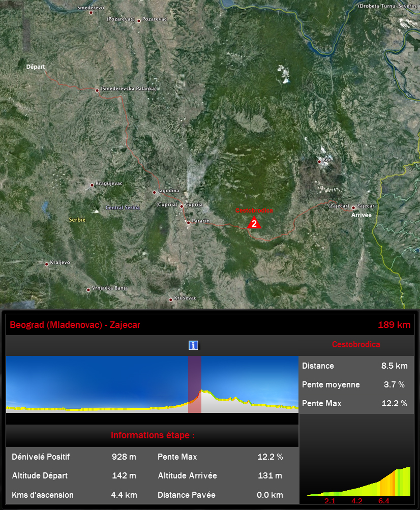Click the 4.2 km mark on climb chart
Viewport: 420px width, 510px height.
(357, 500)
